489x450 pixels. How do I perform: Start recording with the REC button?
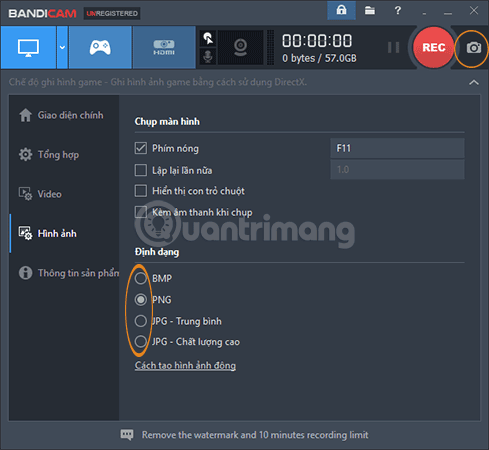[434, 47]
